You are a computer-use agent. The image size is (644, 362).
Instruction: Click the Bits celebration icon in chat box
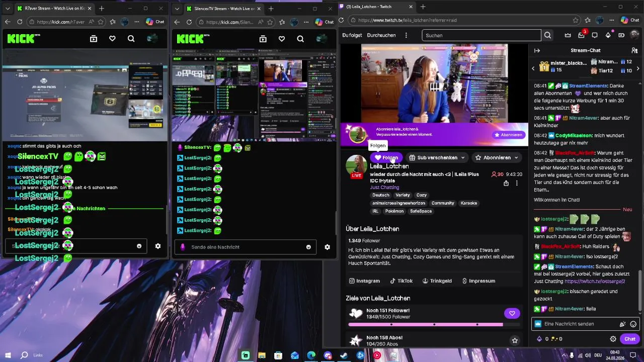click(622, 324)
